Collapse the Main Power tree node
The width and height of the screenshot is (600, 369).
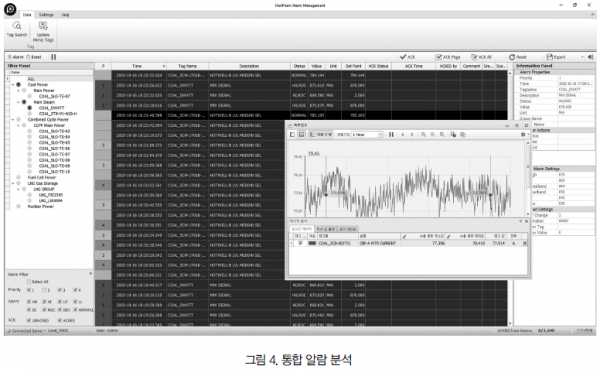(18, 90)
